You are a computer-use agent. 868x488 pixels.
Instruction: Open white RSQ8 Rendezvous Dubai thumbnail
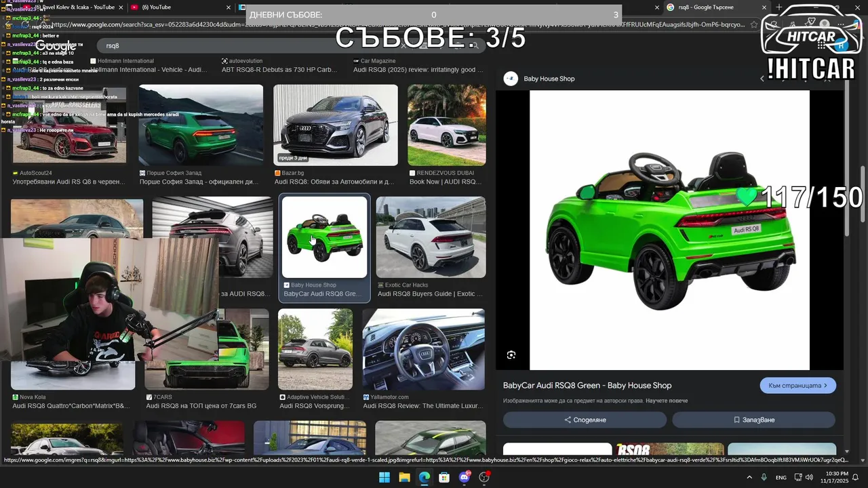pos(447,125)
